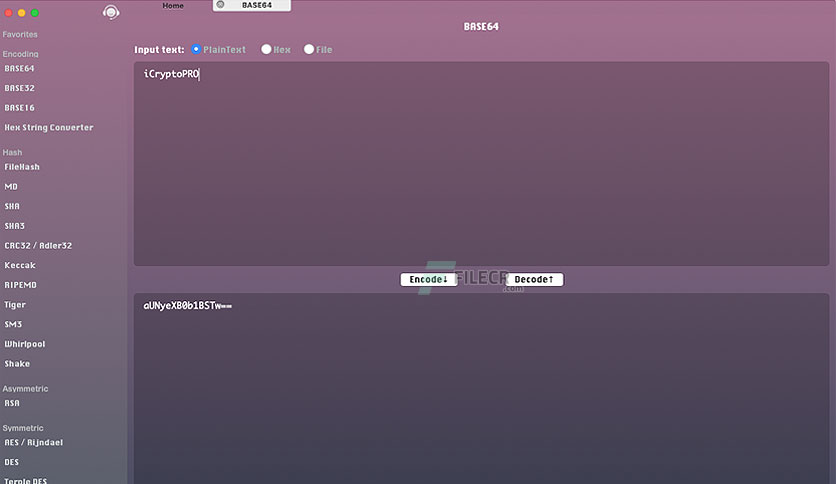Select DES under Symmetric
This screenshot has width=836, height=484.
[x=11, y=462]
